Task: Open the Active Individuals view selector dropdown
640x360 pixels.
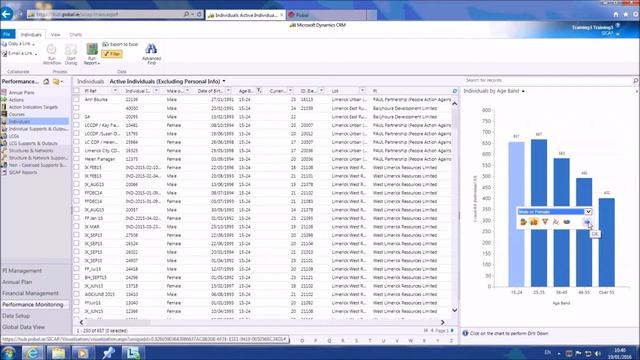Action: [224, 82]
